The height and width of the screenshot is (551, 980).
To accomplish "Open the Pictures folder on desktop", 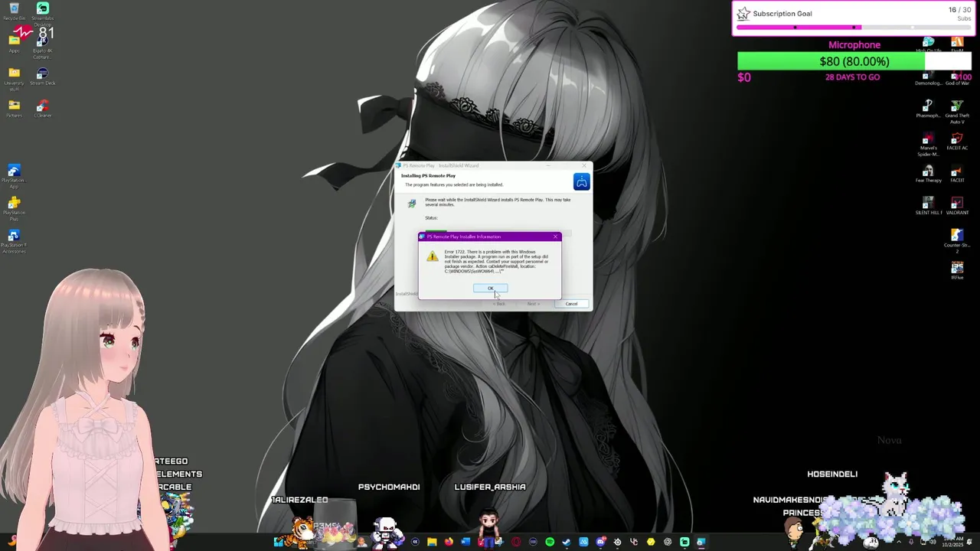I will coord(14,108).
